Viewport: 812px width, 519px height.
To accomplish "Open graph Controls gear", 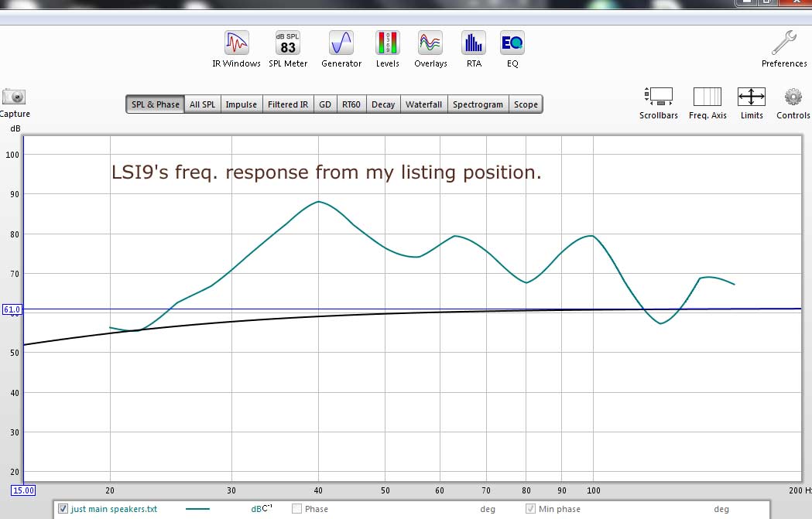I will [x=793, y=104].
